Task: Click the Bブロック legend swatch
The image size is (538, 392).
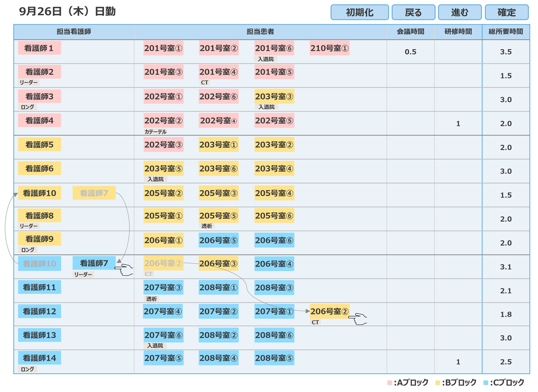Action: (438, 383)
